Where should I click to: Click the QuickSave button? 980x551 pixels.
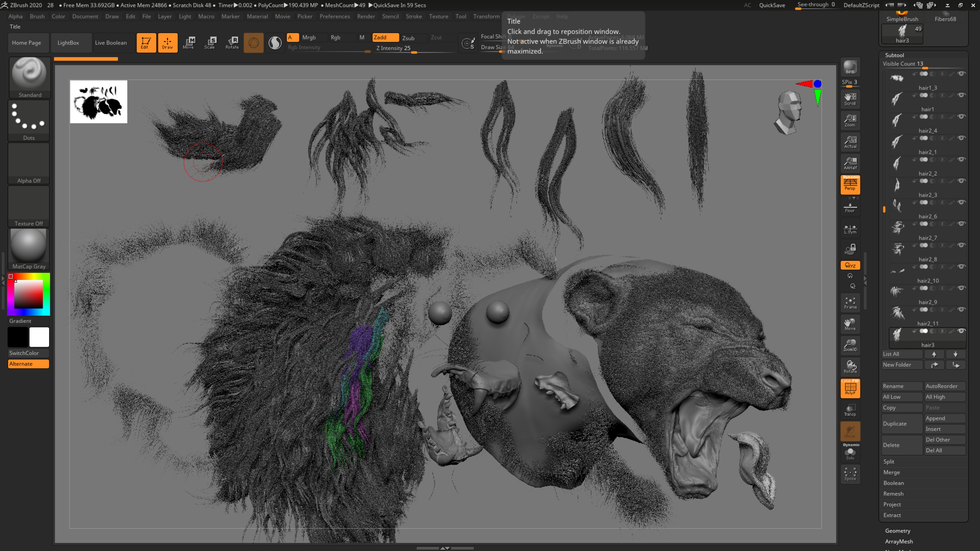pos(772,5)
